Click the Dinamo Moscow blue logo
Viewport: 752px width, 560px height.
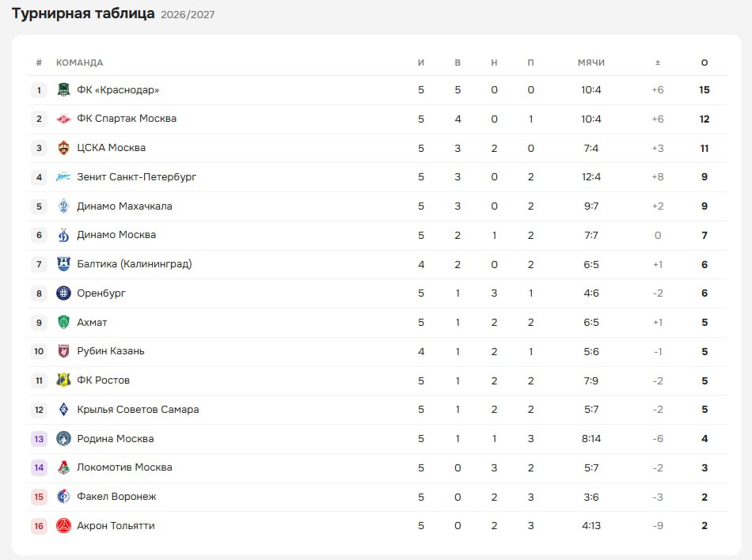coord(63,235)
